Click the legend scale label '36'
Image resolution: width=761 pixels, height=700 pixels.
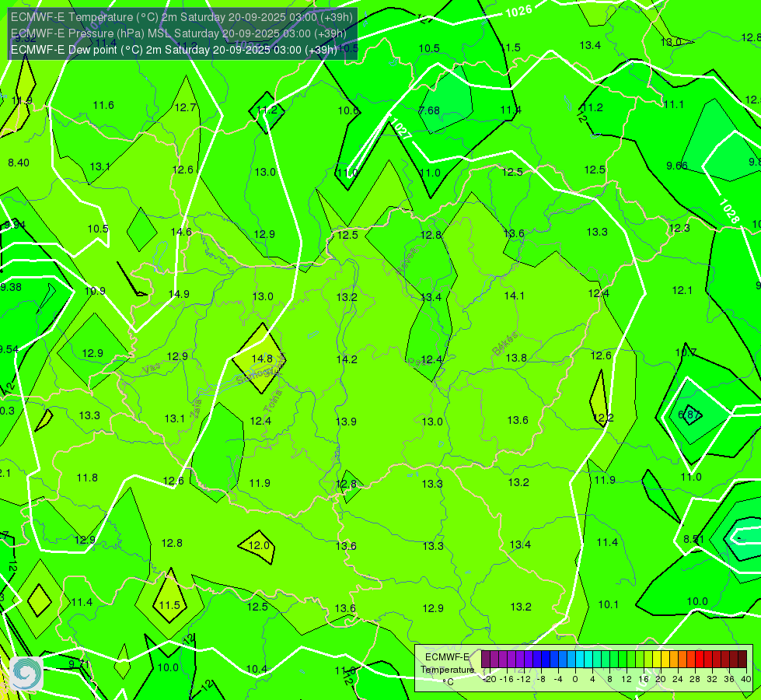pyautogui.click(x=729, y=679)
